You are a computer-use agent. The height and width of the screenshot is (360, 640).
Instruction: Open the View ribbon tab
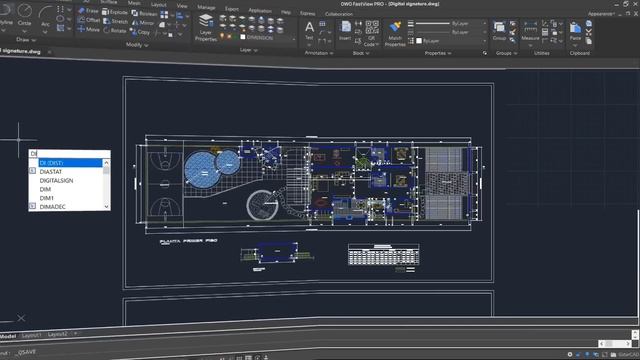pyautogui.click(x=182, y=6)
